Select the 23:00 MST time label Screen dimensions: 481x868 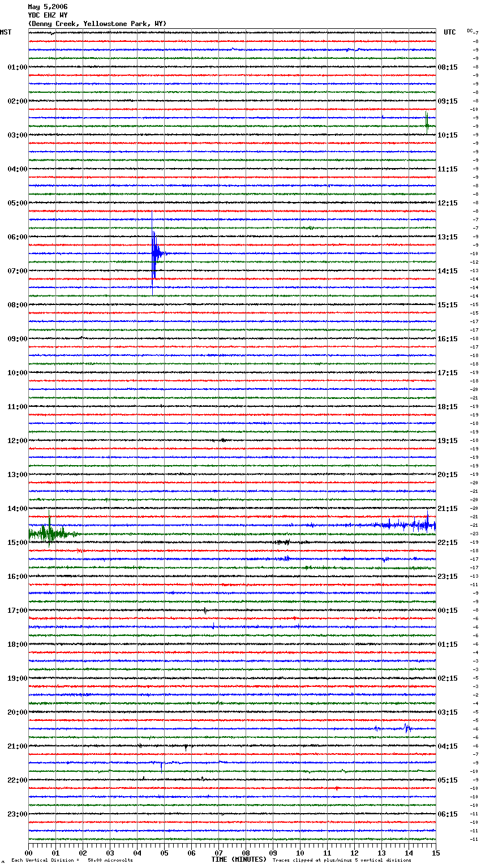18,814
